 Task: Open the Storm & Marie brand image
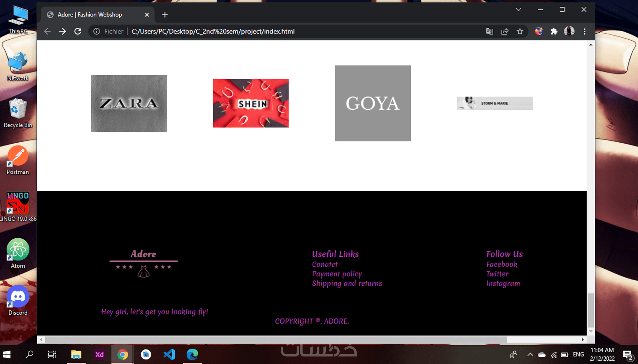coord(495,103)
